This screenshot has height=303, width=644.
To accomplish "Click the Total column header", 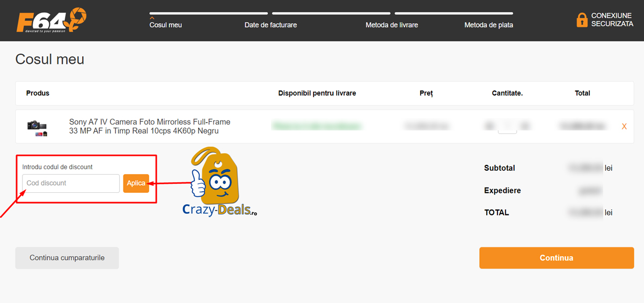I will point(582,93).
